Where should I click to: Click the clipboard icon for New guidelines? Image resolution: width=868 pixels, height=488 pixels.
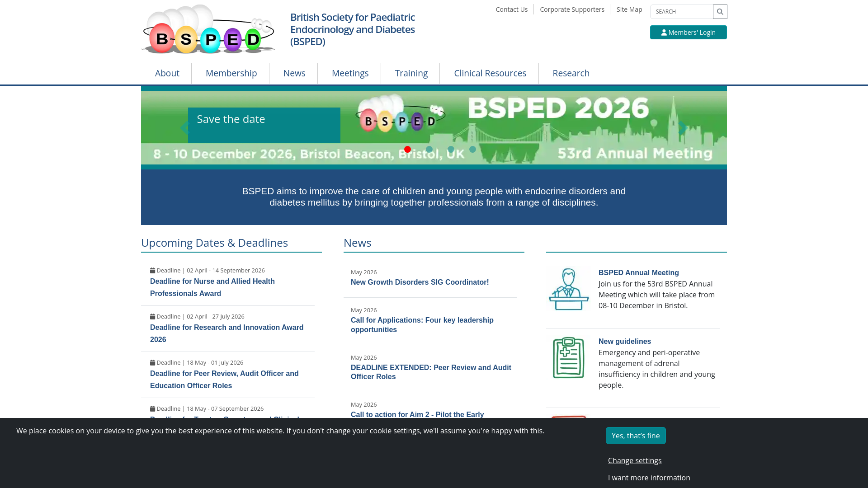click(569, 357)
